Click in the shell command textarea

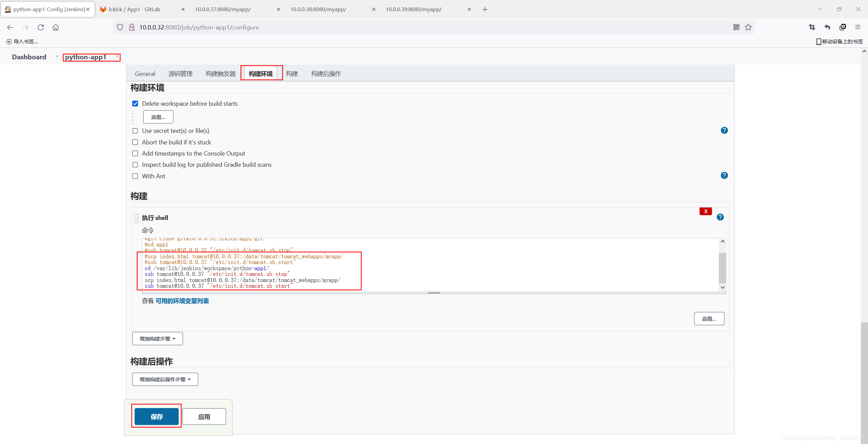(430, 264)
